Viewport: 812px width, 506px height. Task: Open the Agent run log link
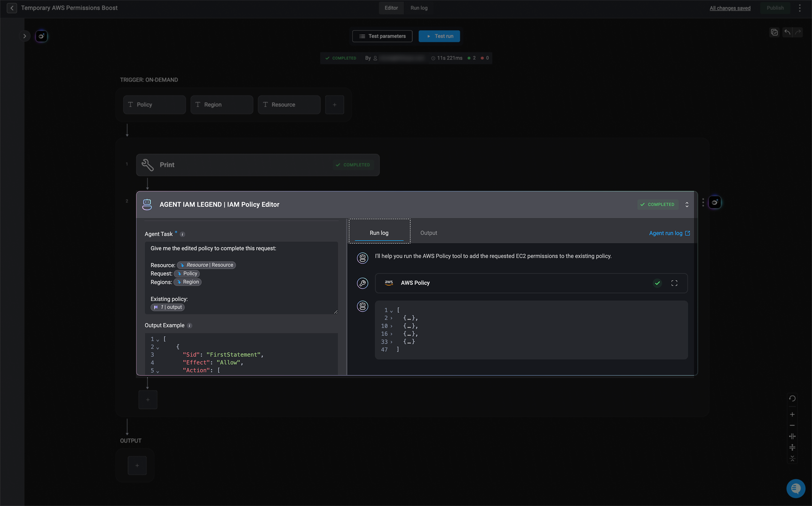(669, 233)
